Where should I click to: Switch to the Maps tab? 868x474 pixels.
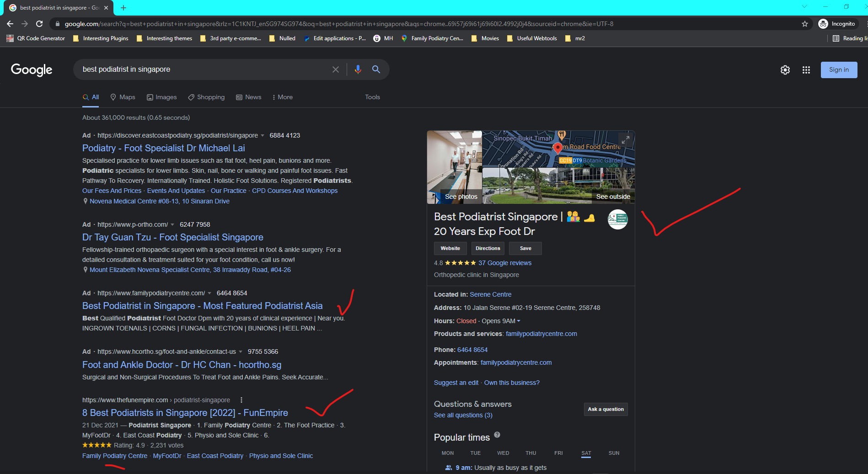(123, 97)
